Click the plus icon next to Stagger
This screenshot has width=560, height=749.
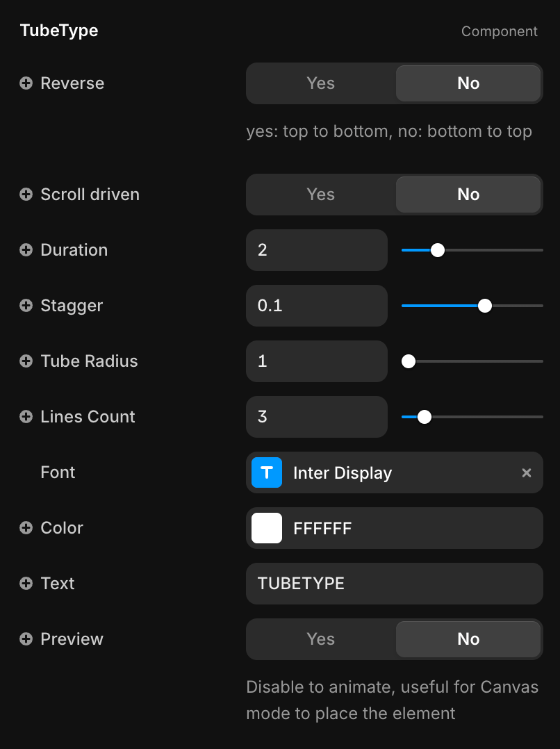26,306
